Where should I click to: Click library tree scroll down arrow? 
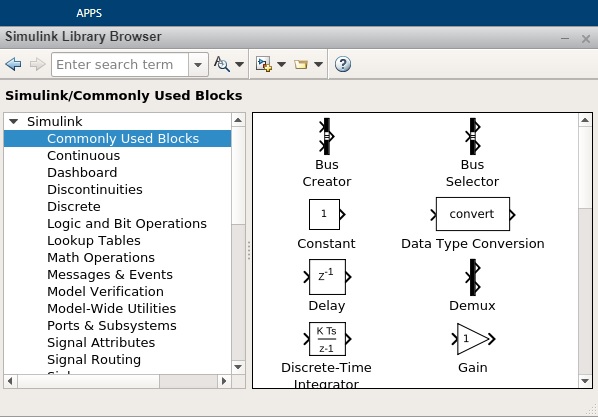coord(238,367)
